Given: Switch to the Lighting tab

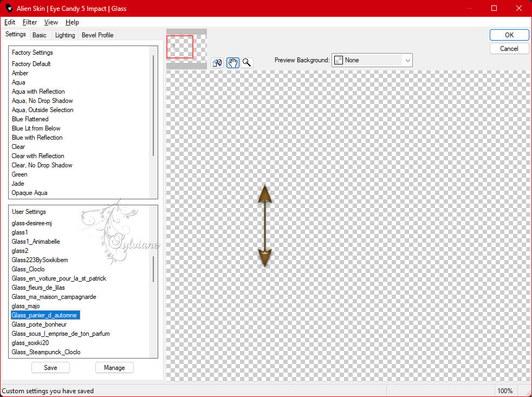Looking at the screenshot, I should tap(65, 35).
